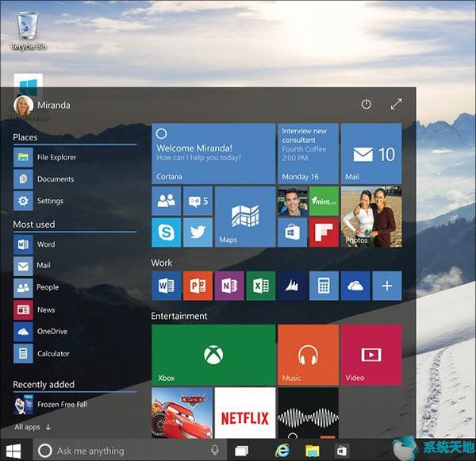476x461 pixels.
Task: Click the Ask me anything search box
Action: tap(130, 451)
